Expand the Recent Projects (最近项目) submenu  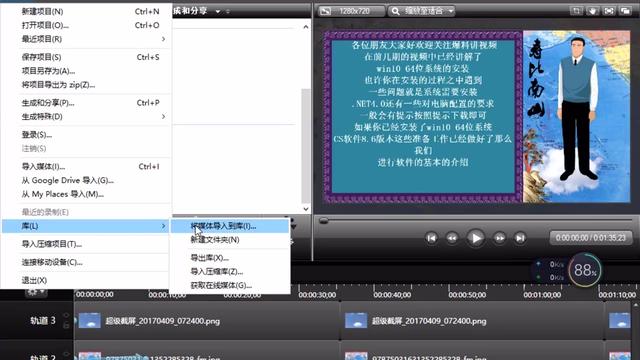(x=86, y=39)
